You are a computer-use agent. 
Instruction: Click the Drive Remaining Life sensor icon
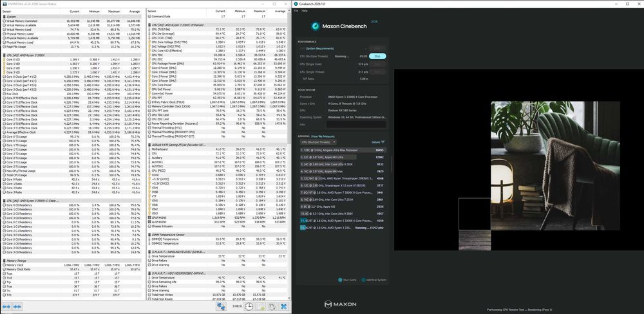click(x=149, y=282)
